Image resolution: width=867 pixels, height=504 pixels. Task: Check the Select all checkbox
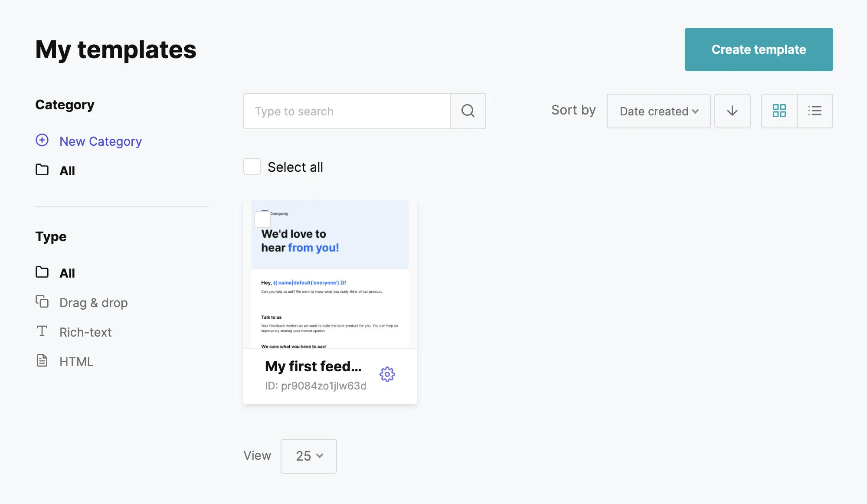[x=252, y=167]
